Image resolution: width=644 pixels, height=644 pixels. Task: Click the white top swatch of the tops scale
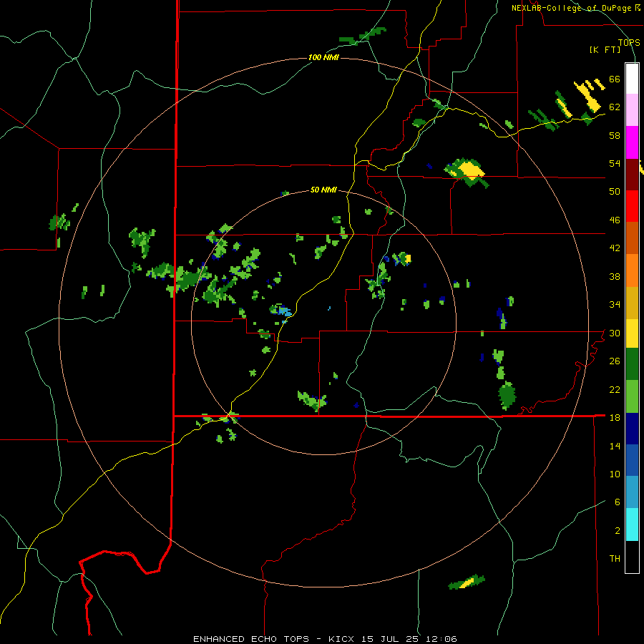click(632, 79)
